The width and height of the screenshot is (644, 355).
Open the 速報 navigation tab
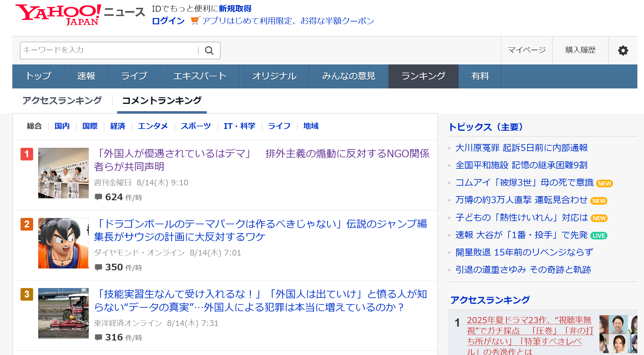point(86,76)
